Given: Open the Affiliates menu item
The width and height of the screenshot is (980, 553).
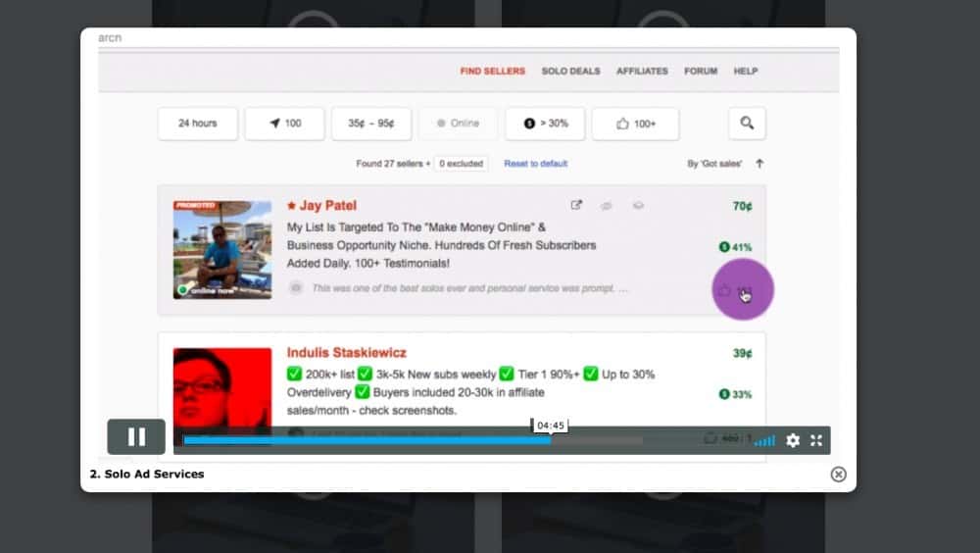Looking at the screenshot, I should 642,72.
